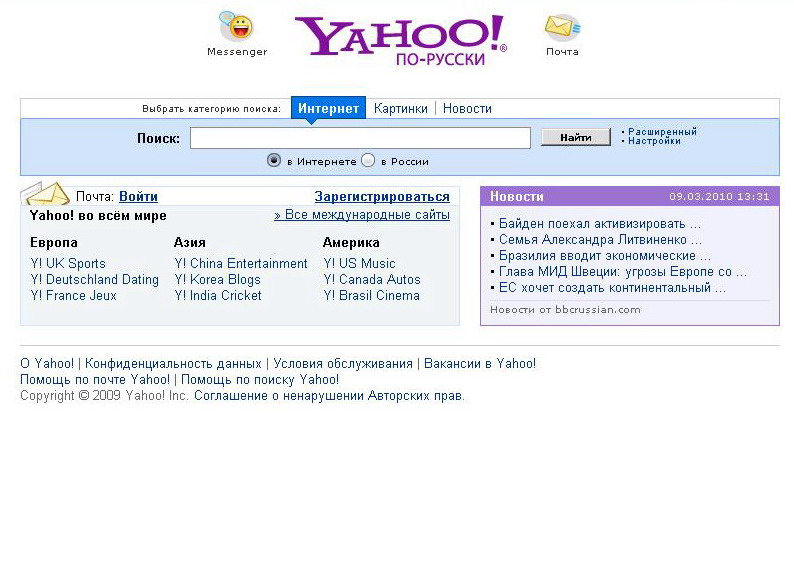Open 'Все международные сайты' link

(362, 215)
